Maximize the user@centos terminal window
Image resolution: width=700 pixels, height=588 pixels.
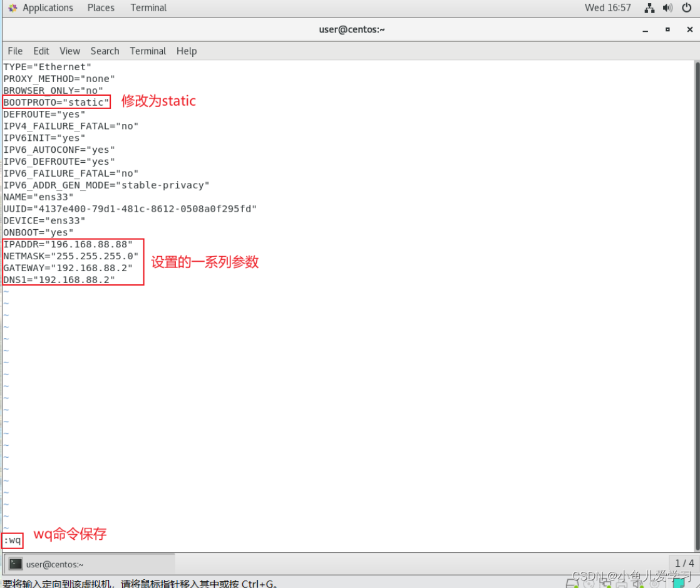[667, 29]
